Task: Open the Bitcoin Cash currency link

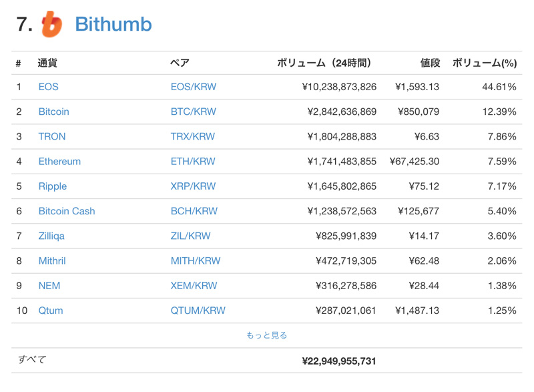Action: pos(67,211)
